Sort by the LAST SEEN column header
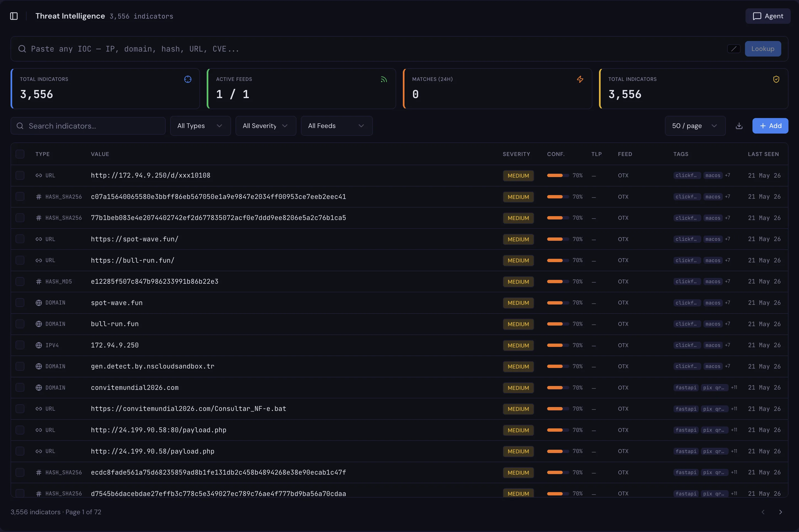Image resolution: width=799 pixels, height=532 pixels. (763, 154)
